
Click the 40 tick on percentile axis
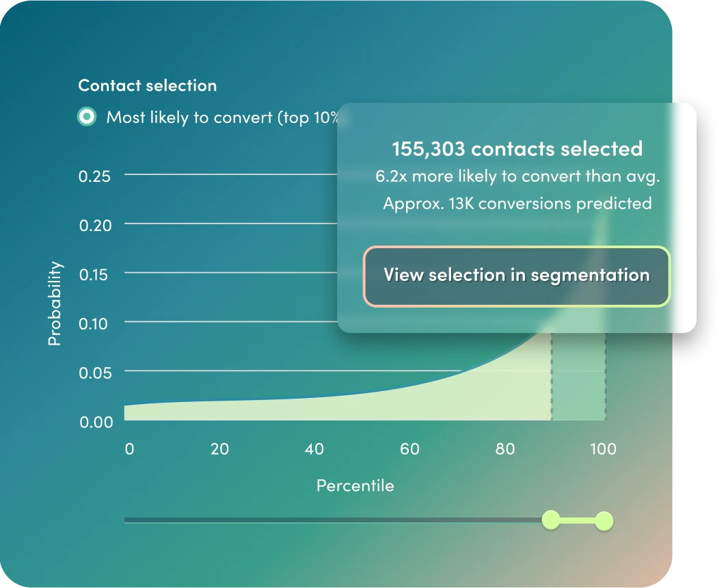click(x=314, y=449)
